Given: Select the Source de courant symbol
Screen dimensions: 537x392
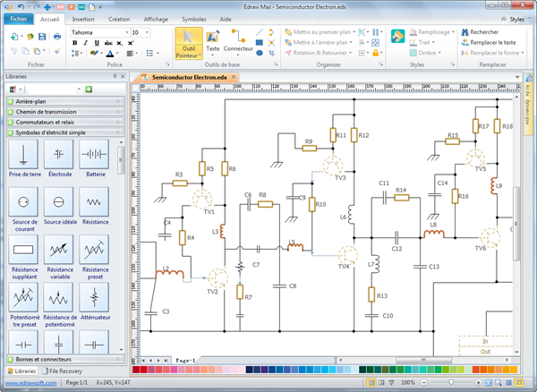Looking at the screenshot, I should point(23,202).
